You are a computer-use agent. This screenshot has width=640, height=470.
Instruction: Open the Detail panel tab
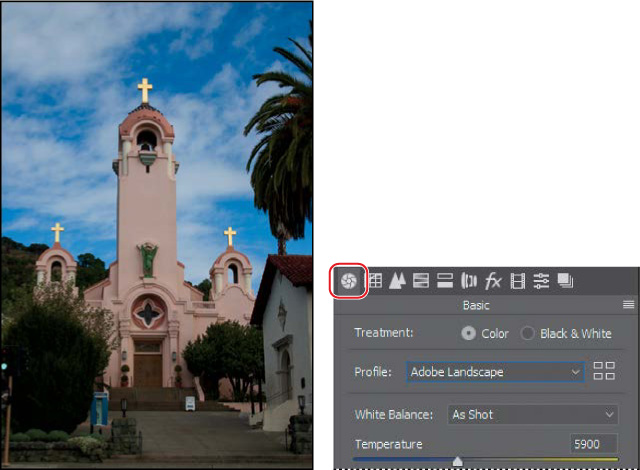pos(397,281)
